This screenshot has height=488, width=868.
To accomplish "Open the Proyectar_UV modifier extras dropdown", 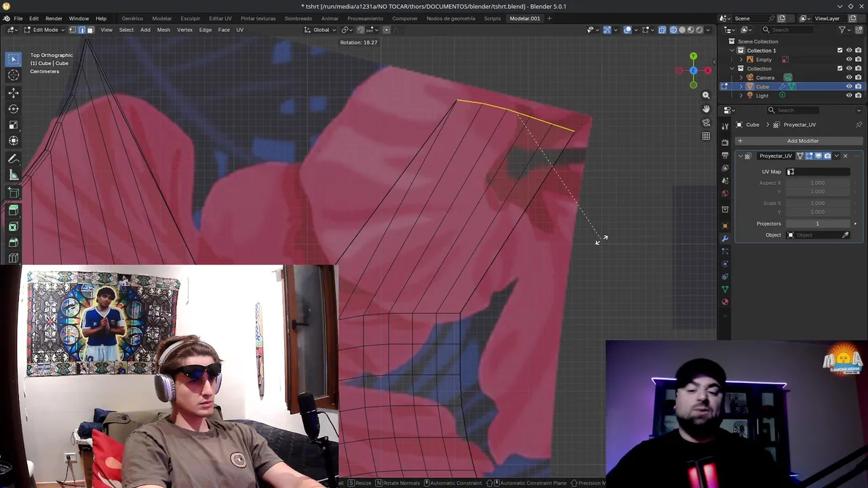I will pos(836,156).
